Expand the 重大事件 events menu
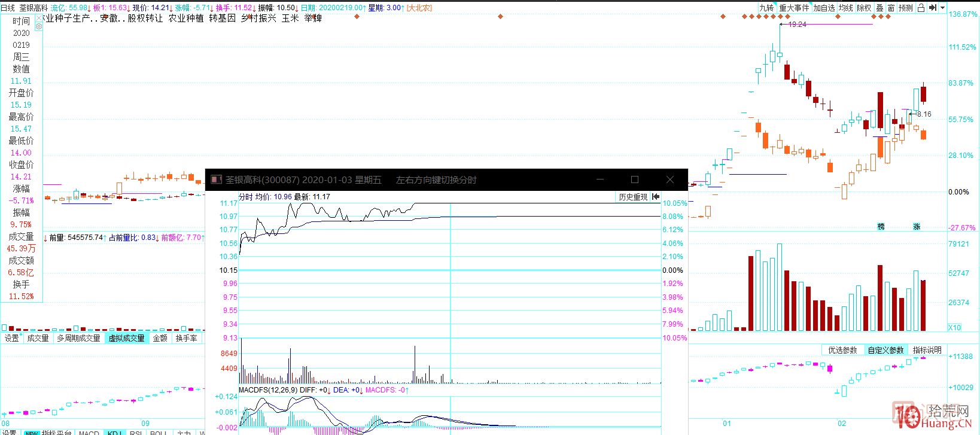 click(x=793, y=8)
